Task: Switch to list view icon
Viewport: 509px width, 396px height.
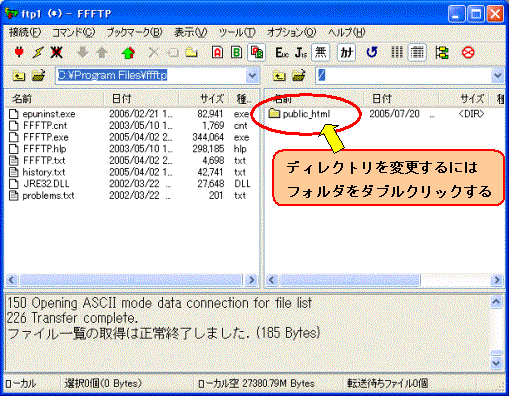Action: pos(397,52)
